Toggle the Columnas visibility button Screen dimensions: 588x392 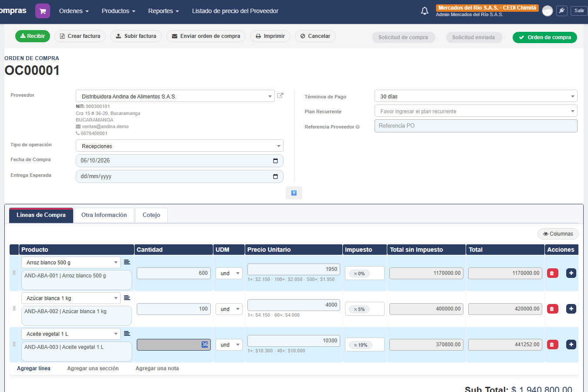(x=558, y=234)
